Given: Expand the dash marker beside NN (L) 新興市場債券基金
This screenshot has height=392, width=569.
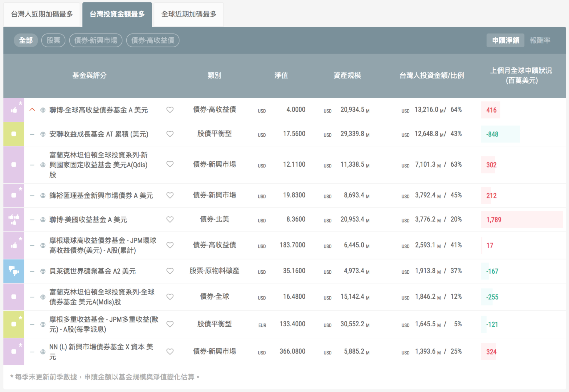Looking at the screenshot, I should click(32, 352).
